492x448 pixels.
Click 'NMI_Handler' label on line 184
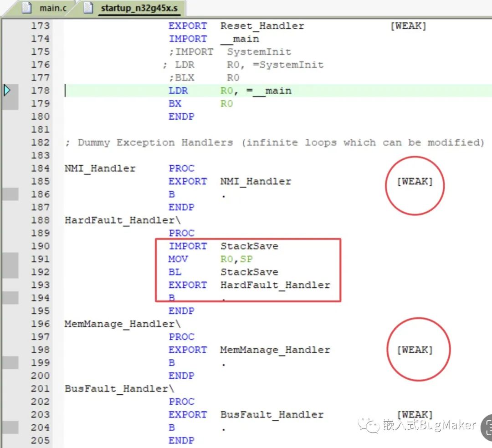click(100, 168)
